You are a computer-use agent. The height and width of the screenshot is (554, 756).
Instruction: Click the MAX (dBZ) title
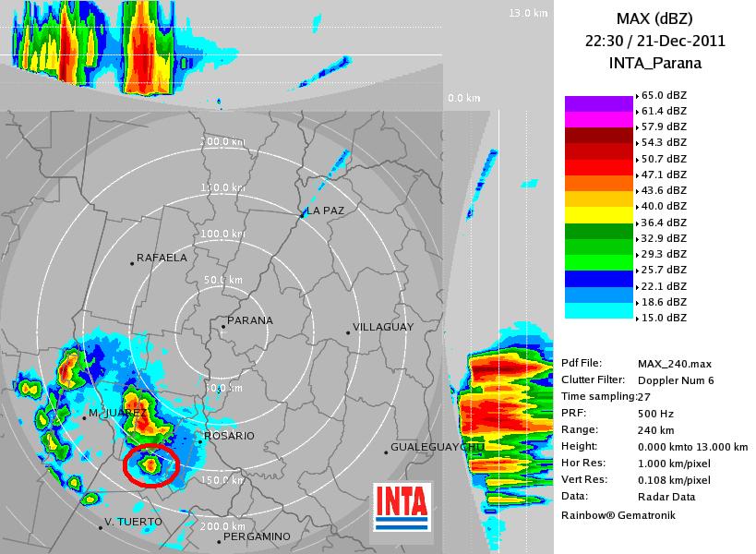pyautogui.click(x=654, y=18)
